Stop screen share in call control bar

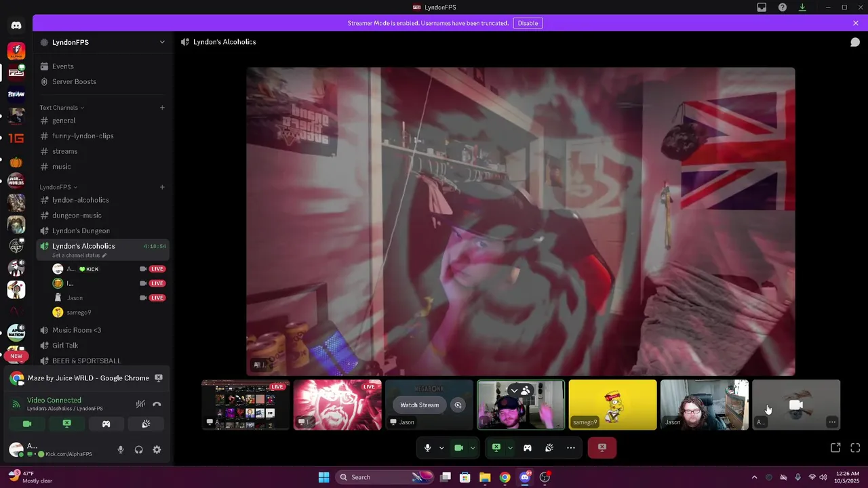(x=496, y=447)
